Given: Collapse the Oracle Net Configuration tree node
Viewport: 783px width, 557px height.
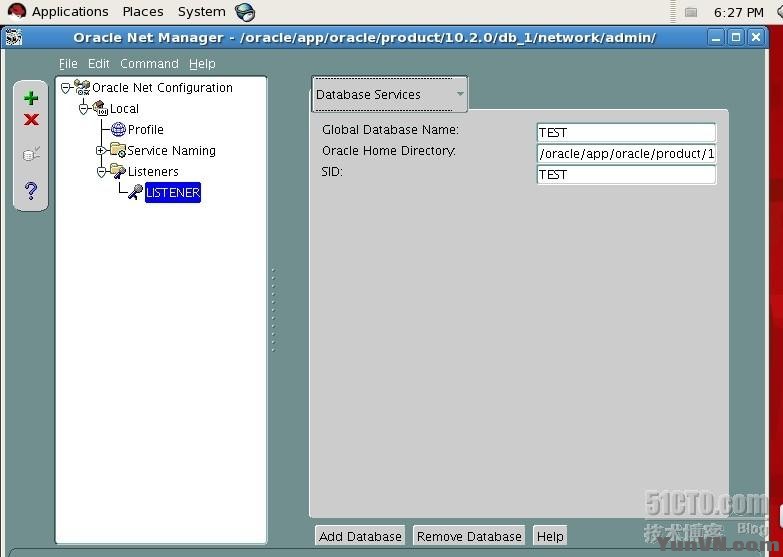Looking at the screenshot, I should click(x=65, y=88).
